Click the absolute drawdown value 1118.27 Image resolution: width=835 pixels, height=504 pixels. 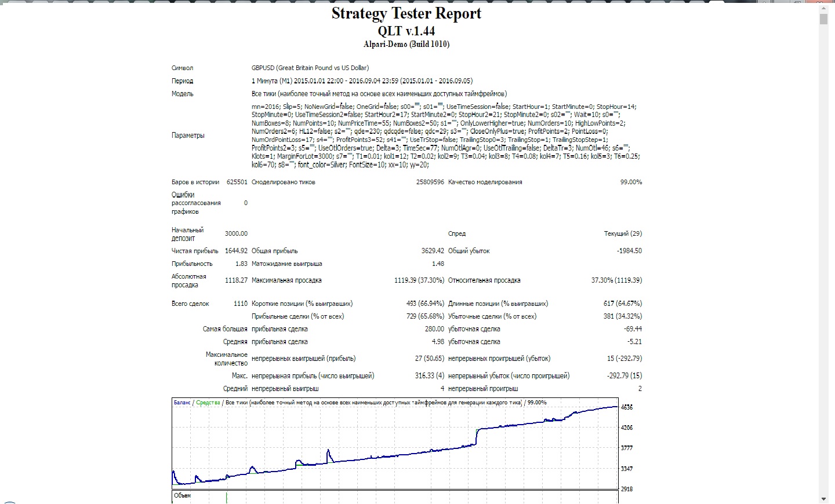pos(236,280)
